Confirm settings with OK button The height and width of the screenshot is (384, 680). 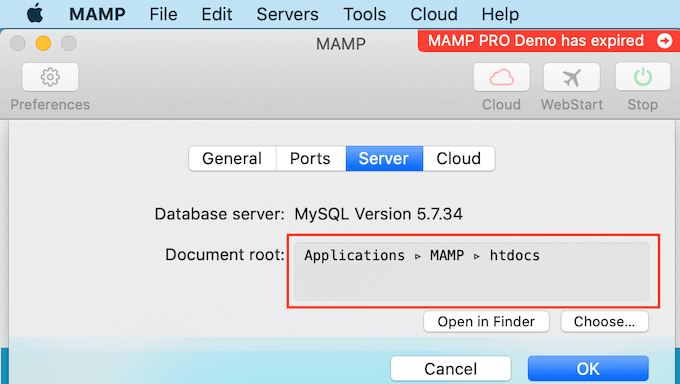coord(588,369)
